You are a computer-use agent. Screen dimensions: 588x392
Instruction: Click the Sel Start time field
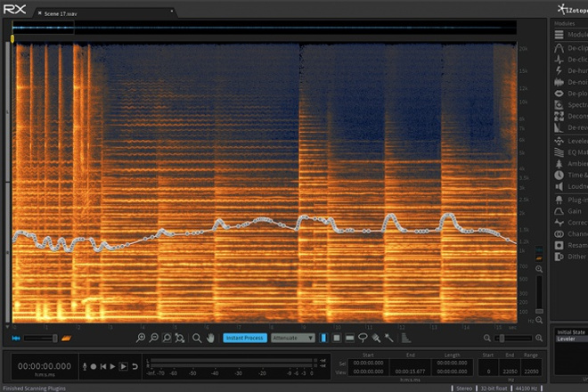368,363
